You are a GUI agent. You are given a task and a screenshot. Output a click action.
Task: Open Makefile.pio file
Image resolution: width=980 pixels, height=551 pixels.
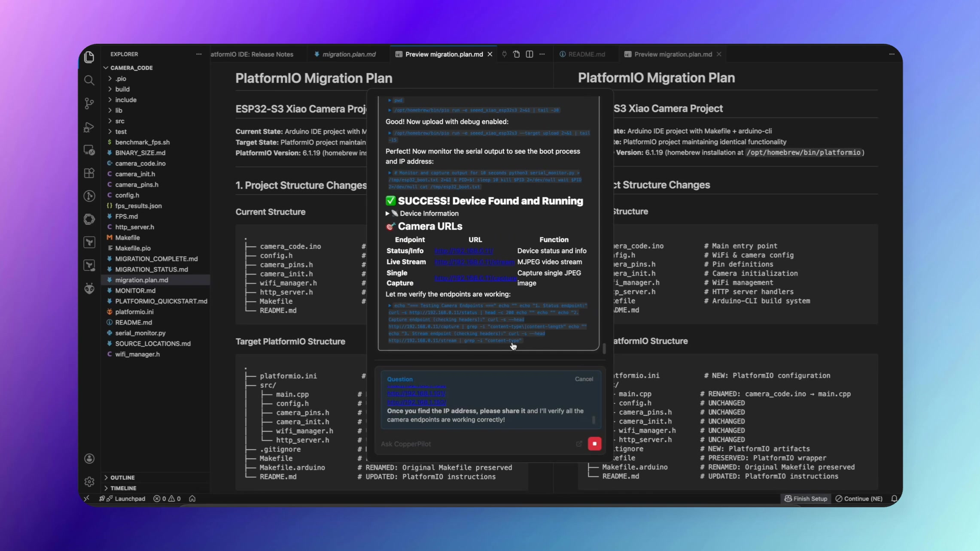click(x=155, y=248)
